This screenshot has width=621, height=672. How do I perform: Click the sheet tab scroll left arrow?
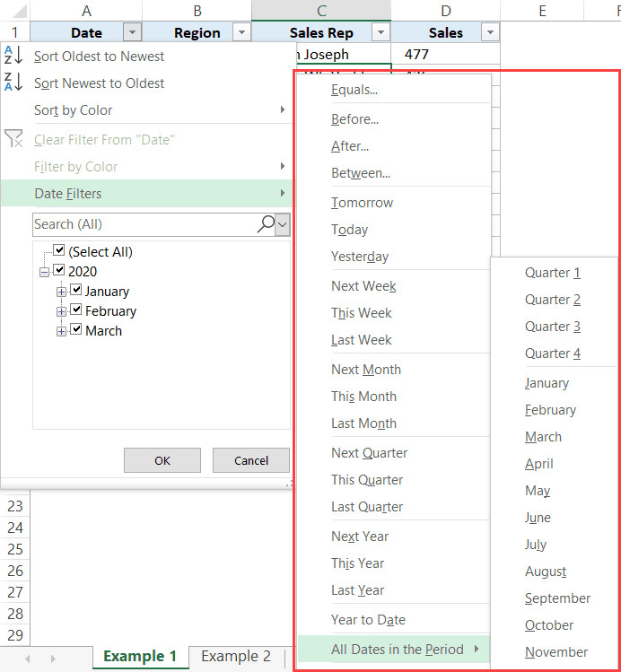(28, 659)
